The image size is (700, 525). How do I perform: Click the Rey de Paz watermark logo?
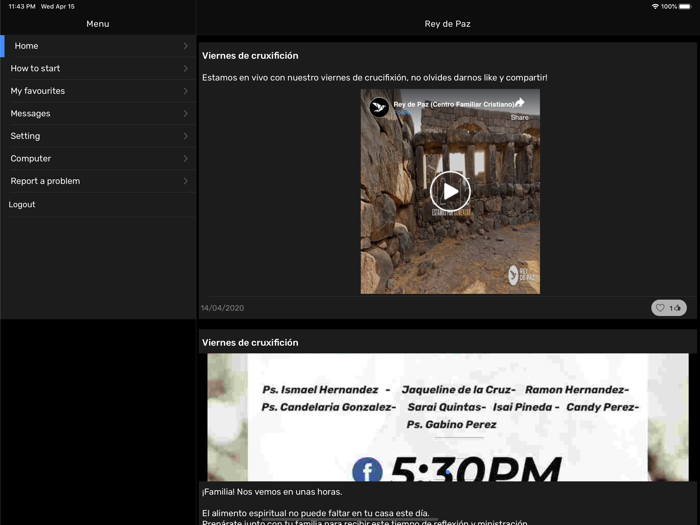(x=521, y=275)
